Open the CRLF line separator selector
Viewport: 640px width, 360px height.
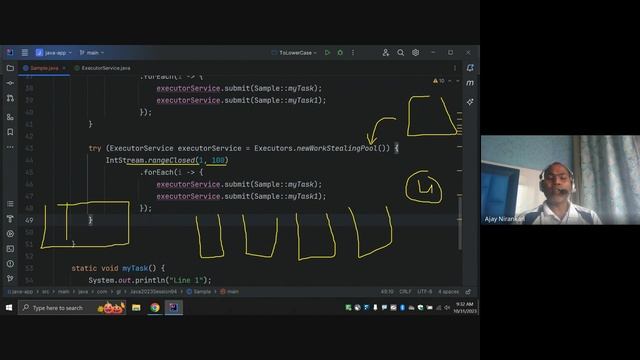click(405, 292)
